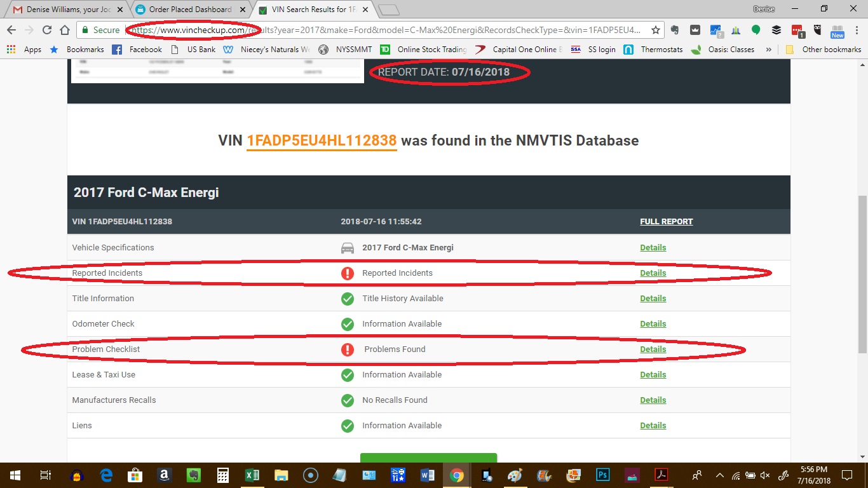Image resolution: width=868 pixels, height=488 pixels.
Task: Open a new browser tab
Action: coord(388,10)
